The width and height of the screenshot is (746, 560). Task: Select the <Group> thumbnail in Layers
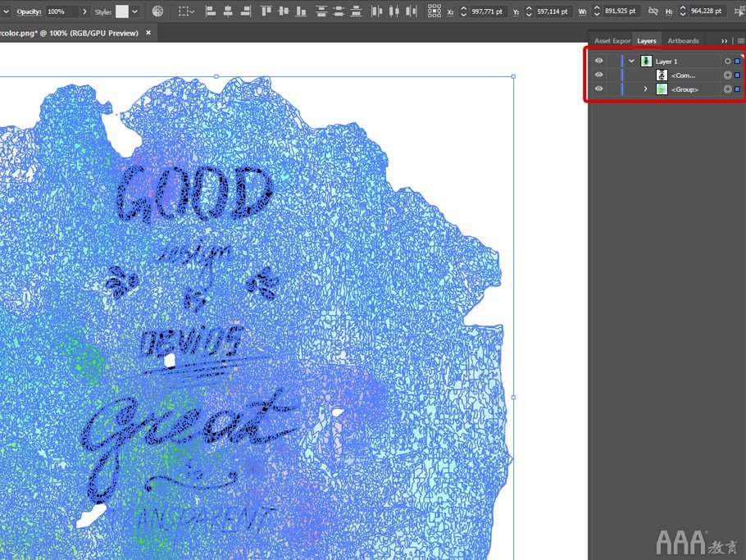click(662, 89)
